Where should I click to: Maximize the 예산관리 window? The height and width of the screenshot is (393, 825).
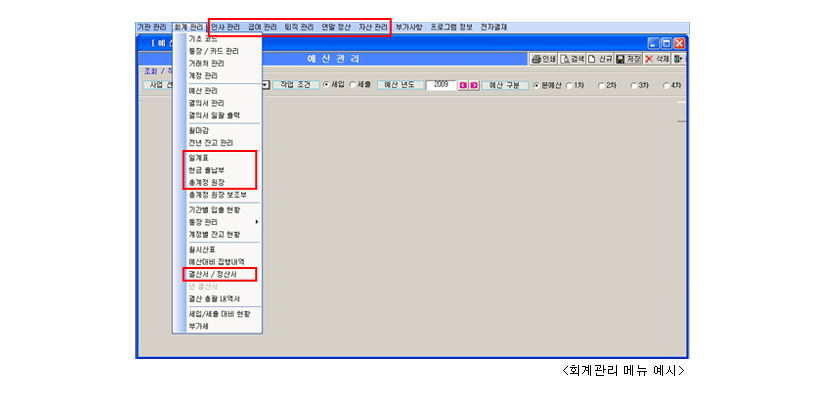[666, 43]
